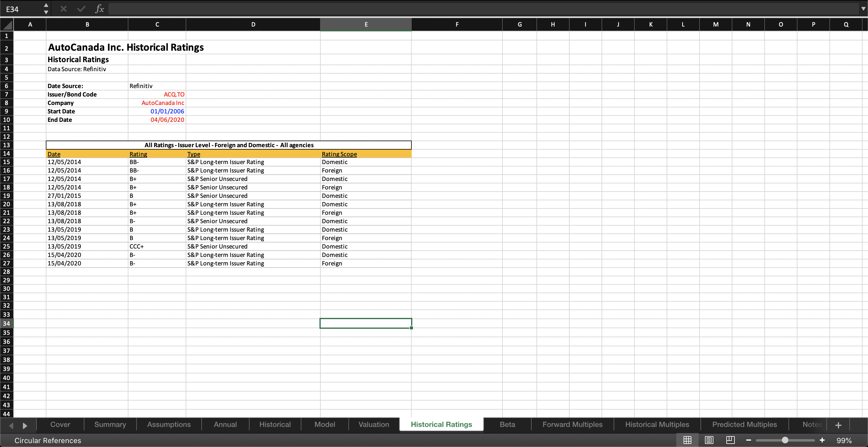
Task: Select column Q header
Action: [x=846, y=25]
